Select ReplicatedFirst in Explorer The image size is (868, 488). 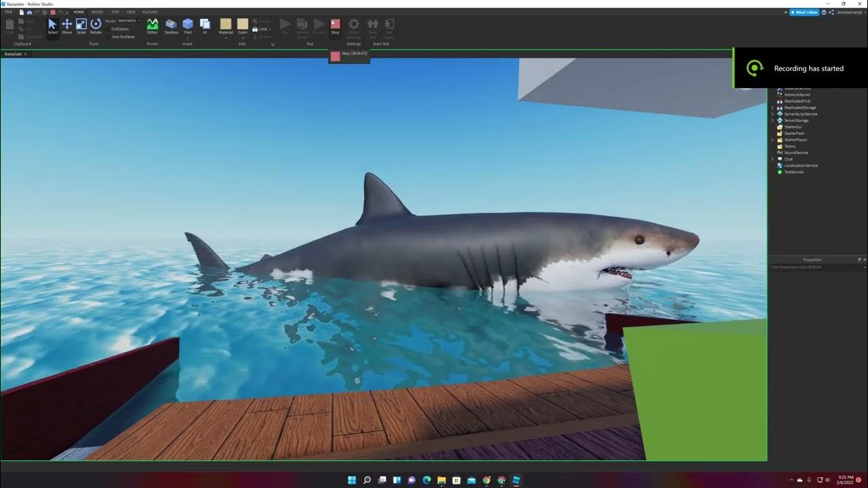point(797,101)
